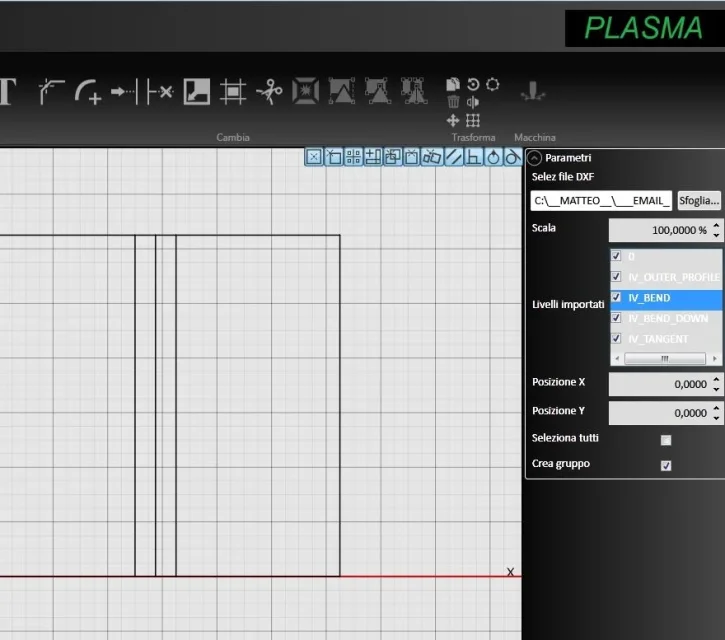Uncheck the IV_BEND_DOWN layer checkbox
The image size is (725, 640).
click(616, 318)
